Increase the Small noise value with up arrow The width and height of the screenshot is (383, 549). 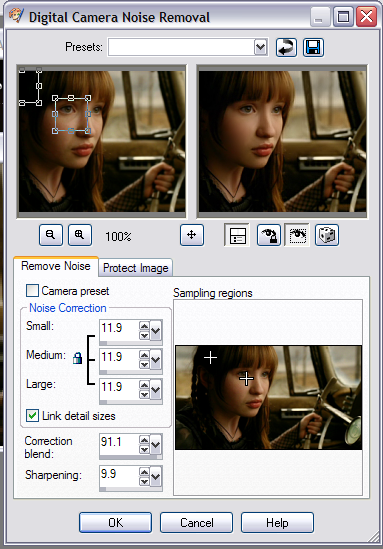pos(144,326)
